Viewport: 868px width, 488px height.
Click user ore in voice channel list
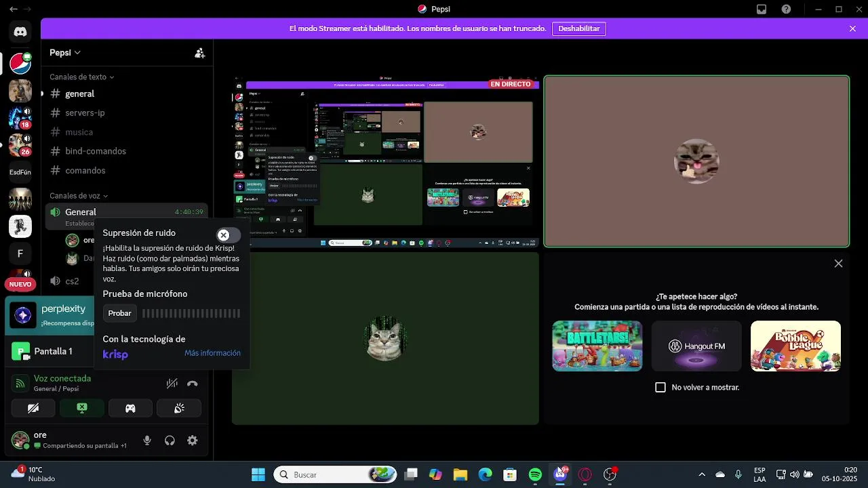coord(80,240)
